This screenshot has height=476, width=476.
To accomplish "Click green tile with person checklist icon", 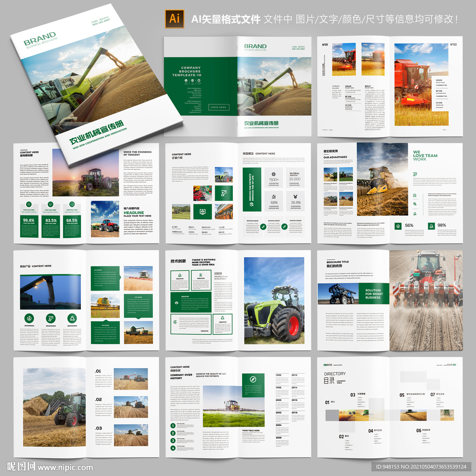I will [x=224, y=193].
